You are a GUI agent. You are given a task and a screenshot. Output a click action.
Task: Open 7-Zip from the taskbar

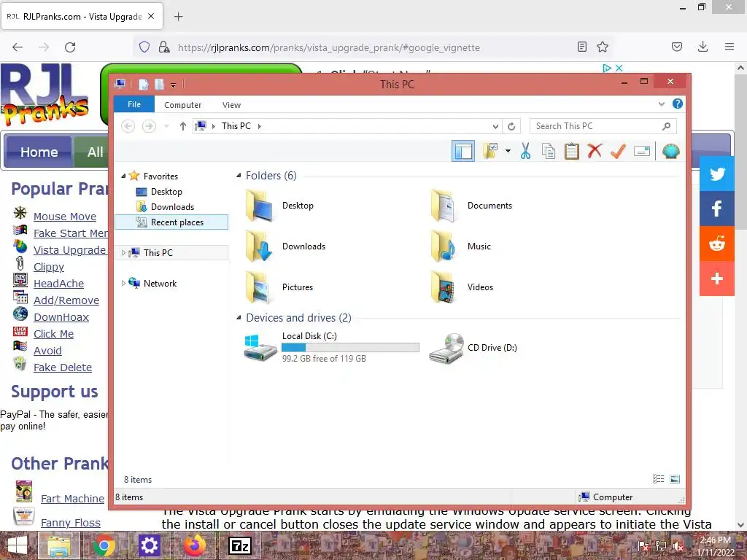(x=239, y=545)
